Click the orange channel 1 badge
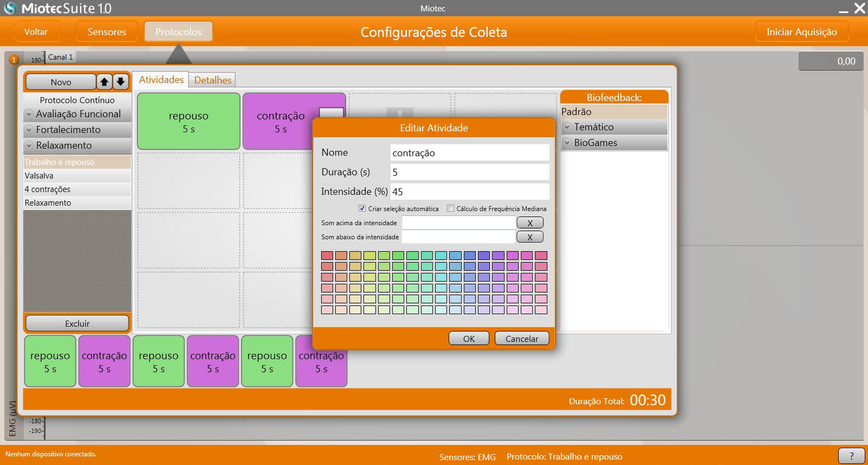Viewport: 868px width, 465px height. tap(14, 60)
